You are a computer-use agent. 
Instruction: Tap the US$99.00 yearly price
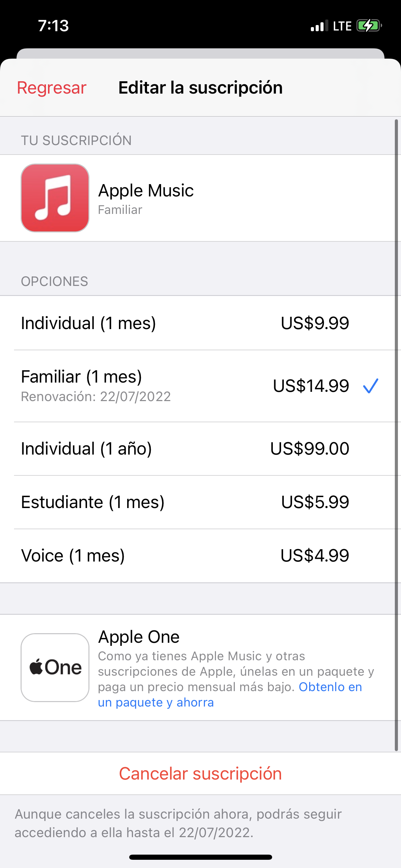click(309, 448)
